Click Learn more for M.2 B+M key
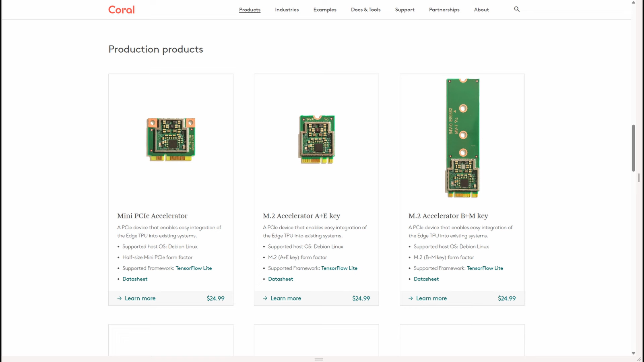 (431, 298)
